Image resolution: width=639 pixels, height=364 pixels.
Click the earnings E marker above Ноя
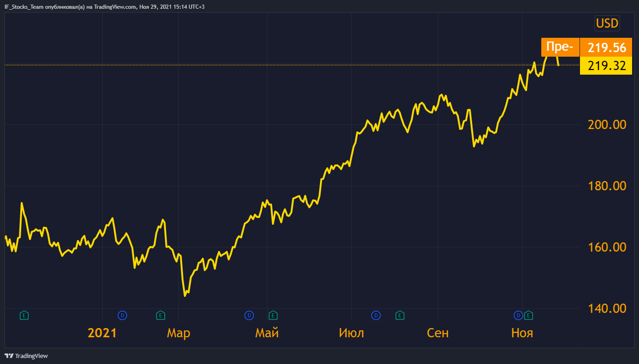coord(529,316)
